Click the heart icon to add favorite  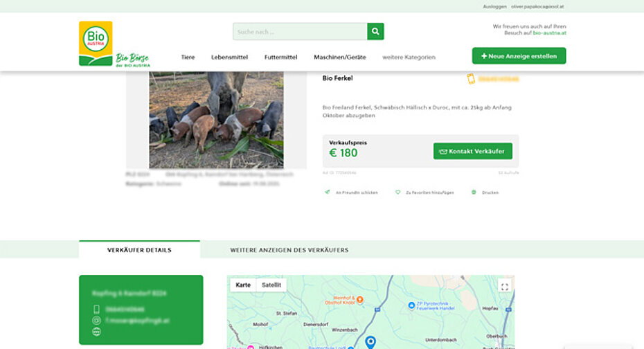[x=398, y=193]
